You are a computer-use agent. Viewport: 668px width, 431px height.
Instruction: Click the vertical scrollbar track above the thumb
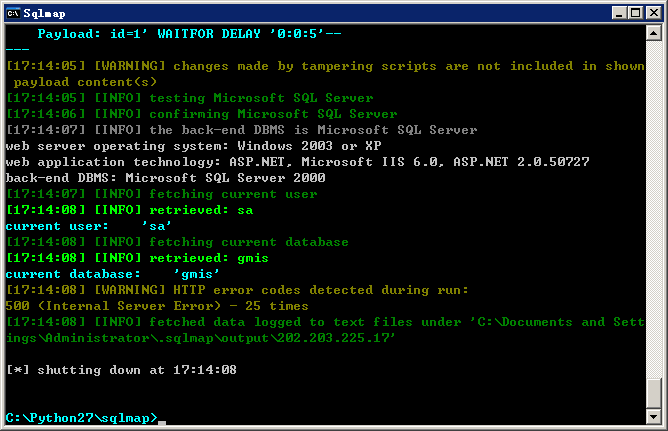tap(654, 209)
